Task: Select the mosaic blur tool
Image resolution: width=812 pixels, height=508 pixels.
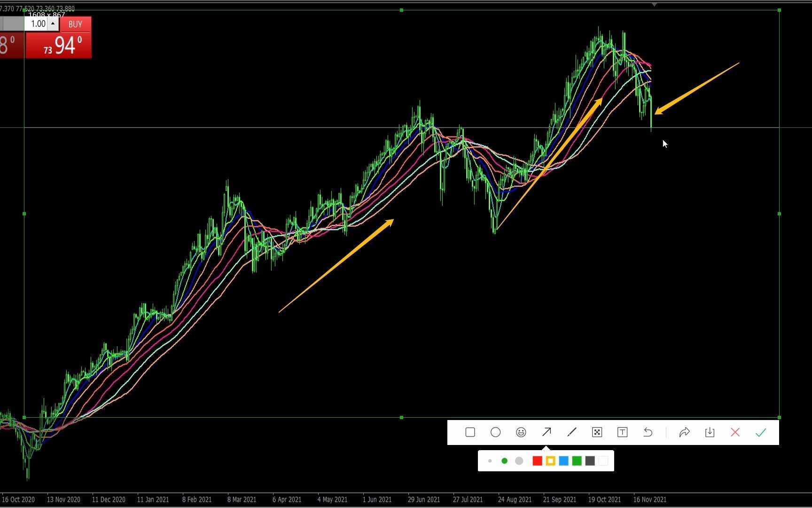Action: coord(597,432)
